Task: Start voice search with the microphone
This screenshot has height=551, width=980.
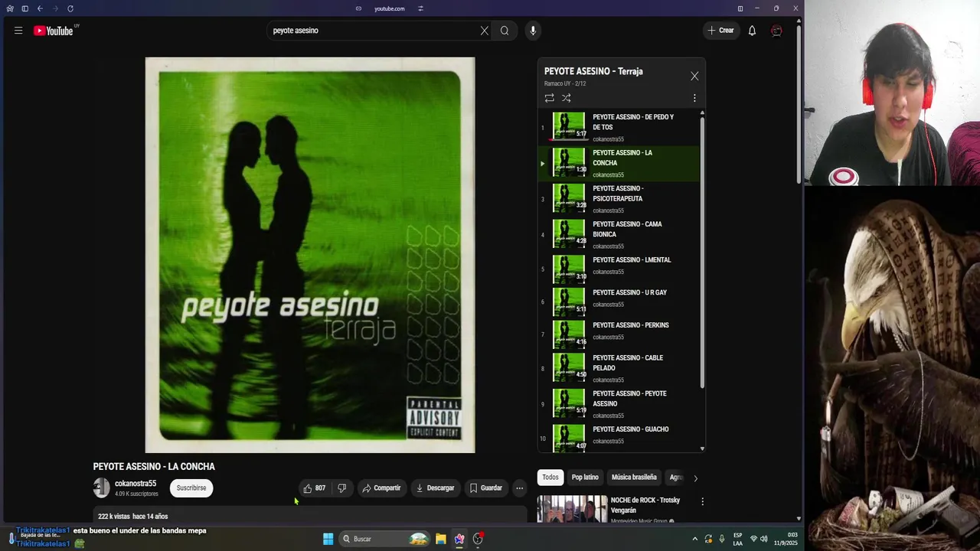Action: (x=533, y=31)
